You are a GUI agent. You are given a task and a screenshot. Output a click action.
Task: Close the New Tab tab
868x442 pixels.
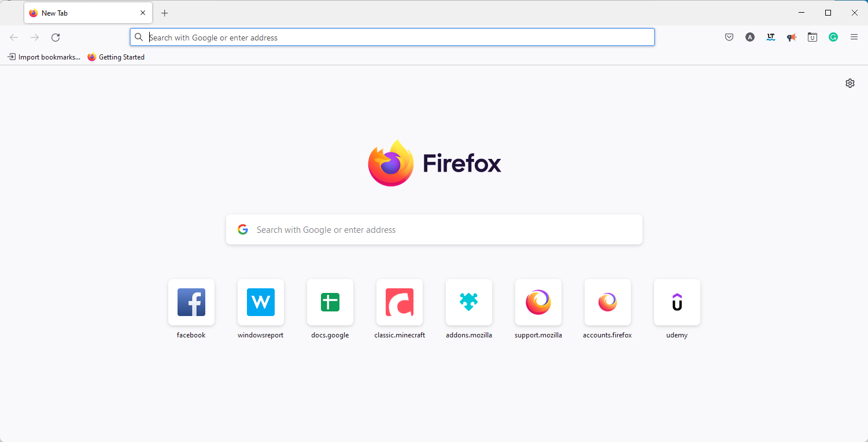[143, 13]
